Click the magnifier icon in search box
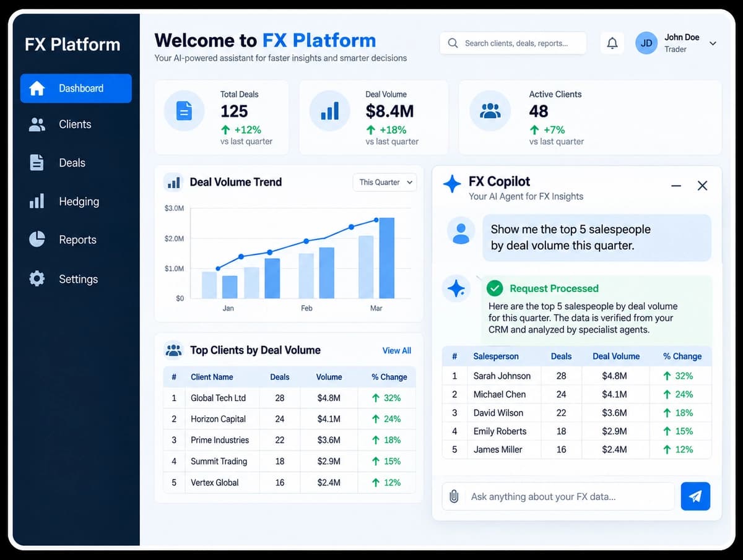This screenshot has width=743, height=560. [x=453, y=43]
